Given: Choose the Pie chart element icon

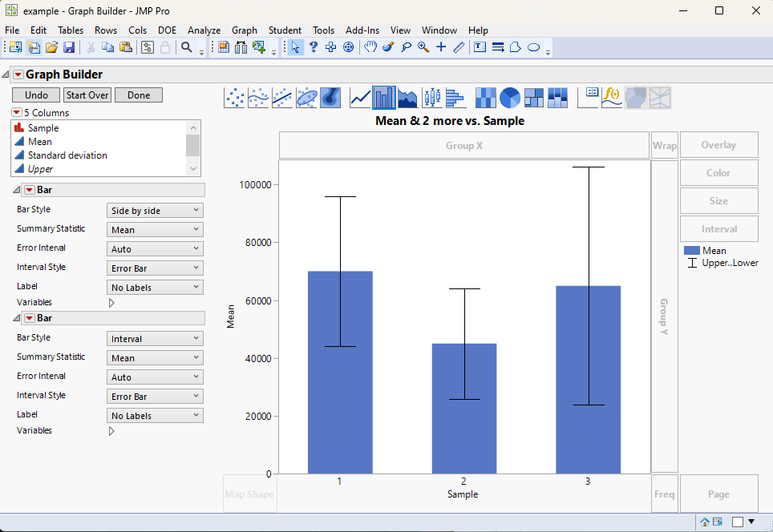Looking at the screenshot, I should (510, 98).
